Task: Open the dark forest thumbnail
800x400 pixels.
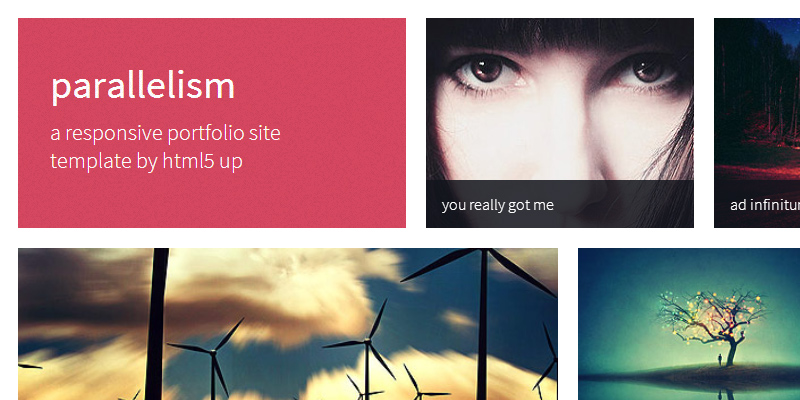Action: coord(757,102)
